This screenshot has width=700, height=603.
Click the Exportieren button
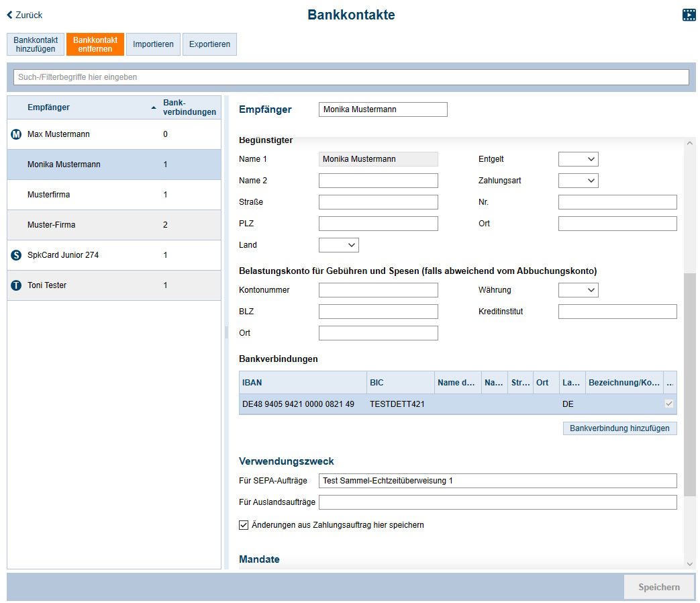tap(210, 44)
